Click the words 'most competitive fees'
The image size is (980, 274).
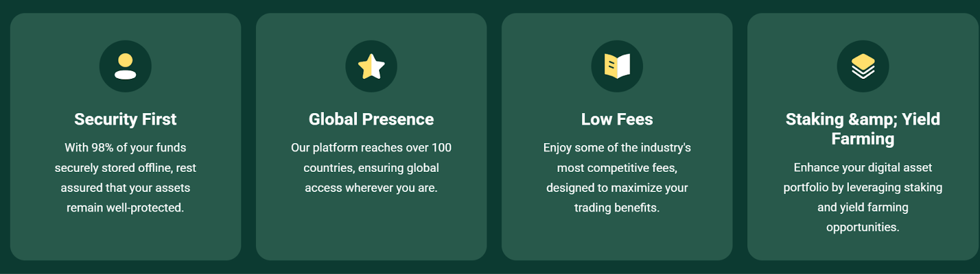point(617,168)
